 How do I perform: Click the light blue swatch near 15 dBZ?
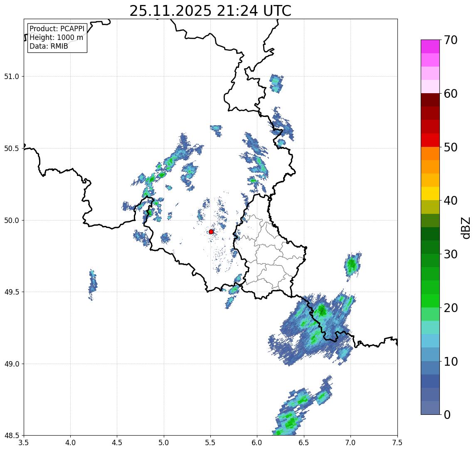point(430,341)
